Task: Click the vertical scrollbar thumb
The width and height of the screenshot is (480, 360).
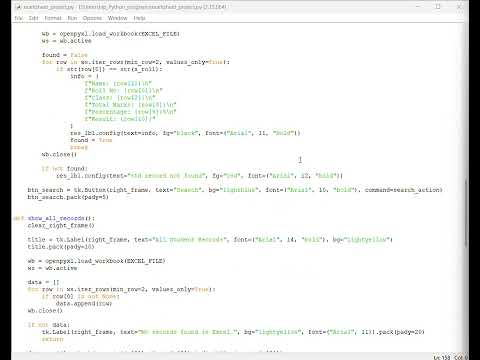Action: [x=466, y=213]
